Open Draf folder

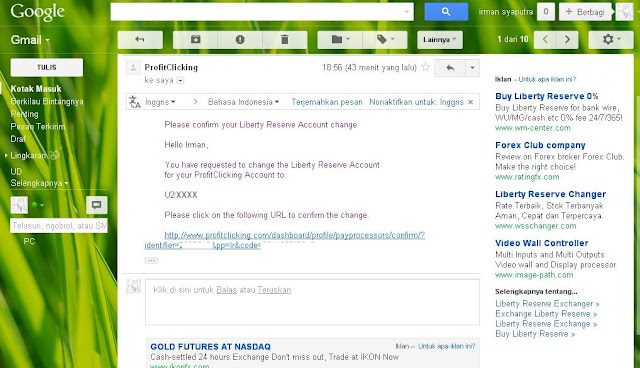pos(18,139)
